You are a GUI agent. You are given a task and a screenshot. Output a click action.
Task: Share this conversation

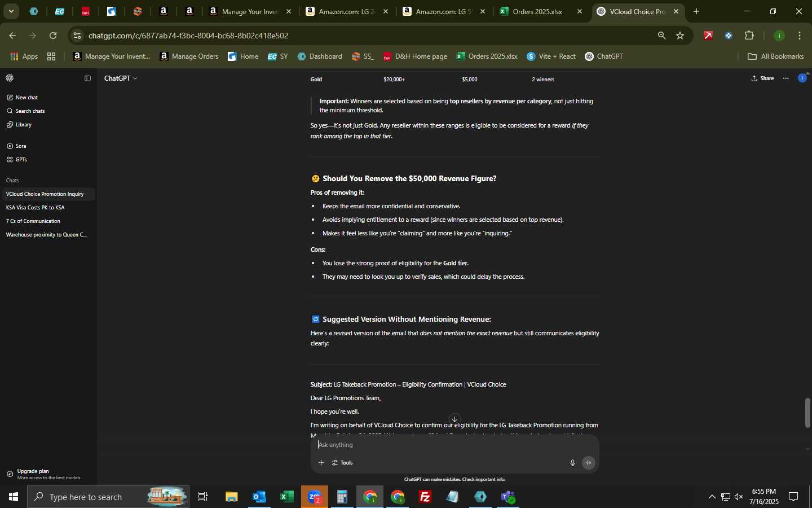(763, 78)
